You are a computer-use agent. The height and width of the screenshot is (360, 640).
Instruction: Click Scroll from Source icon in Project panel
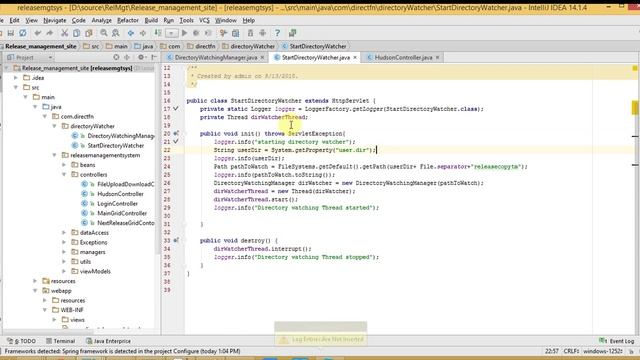tap(116, 58)
